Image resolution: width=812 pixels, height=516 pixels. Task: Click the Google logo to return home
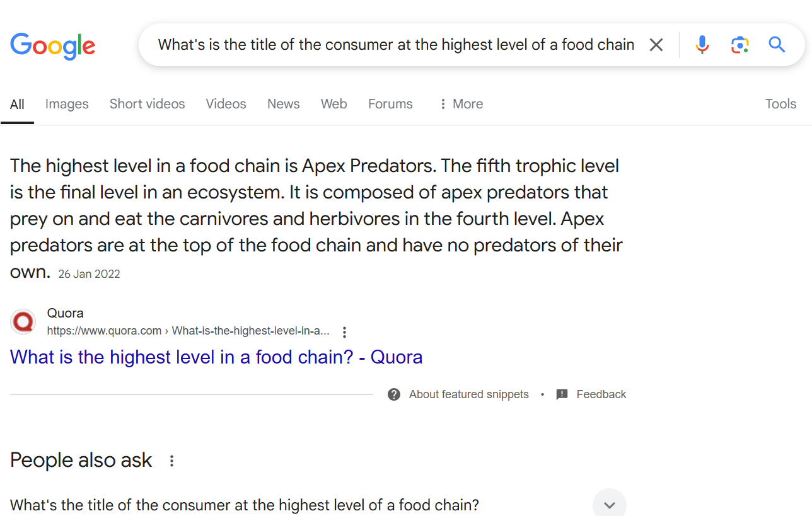tap(53, 46)
